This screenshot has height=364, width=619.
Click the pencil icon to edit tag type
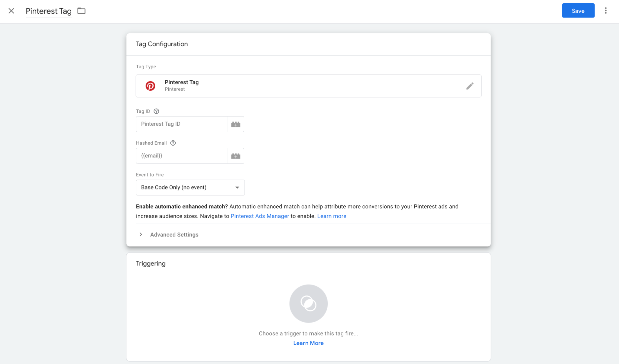point(470,86)
